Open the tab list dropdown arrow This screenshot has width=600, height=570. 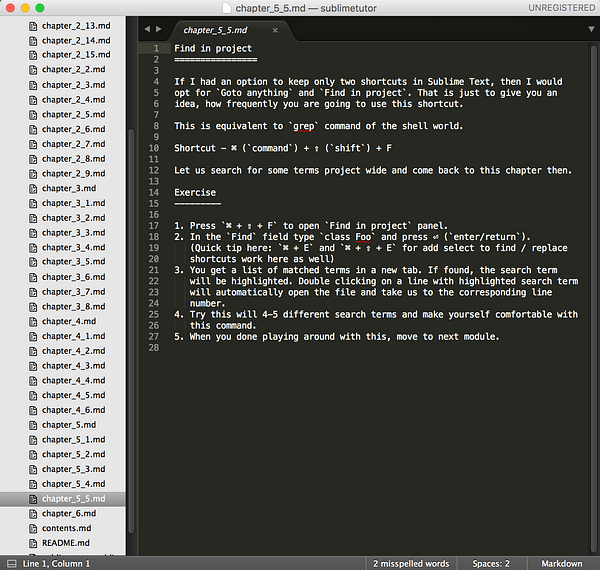(591, 29)
